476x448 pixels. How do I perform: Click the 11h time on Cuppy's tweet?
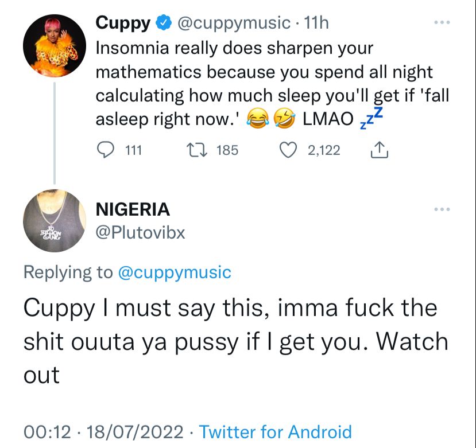(316, 23)
